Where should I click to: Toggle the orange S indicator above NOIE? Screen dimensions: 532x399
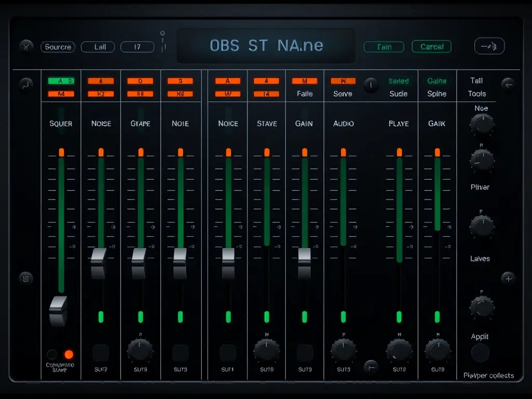pos(180,81)
